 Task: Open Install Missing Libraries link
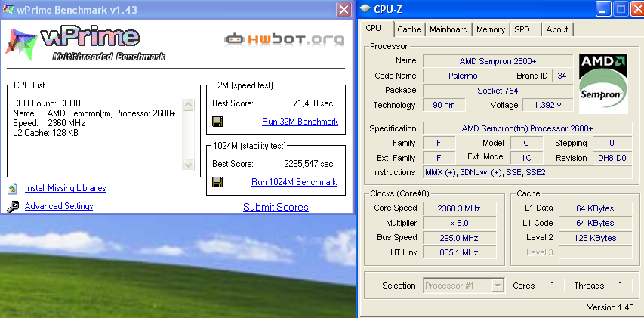pyautogui.click(x=65, y=188)
